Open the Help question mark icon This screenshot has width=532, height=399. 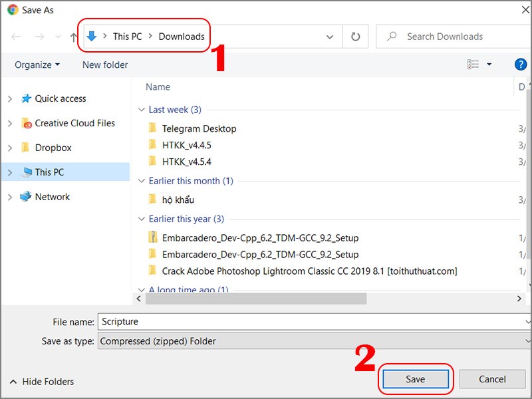521,64
